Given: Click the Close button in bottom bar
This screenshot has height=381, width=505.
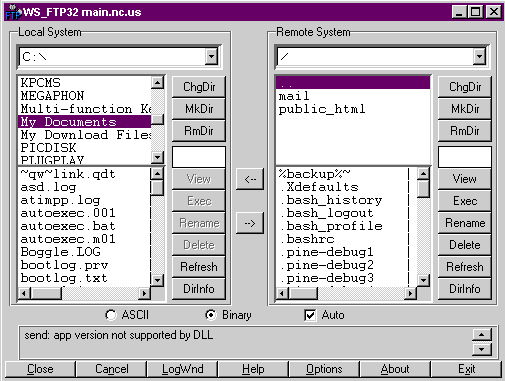Looking at the screenshot, I should click(40, 369).
